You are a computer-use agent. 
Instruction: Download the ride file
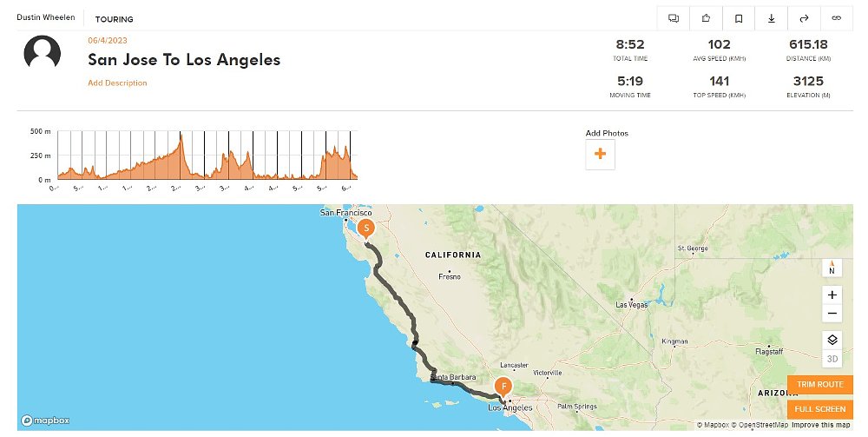[x=771, y=17]
